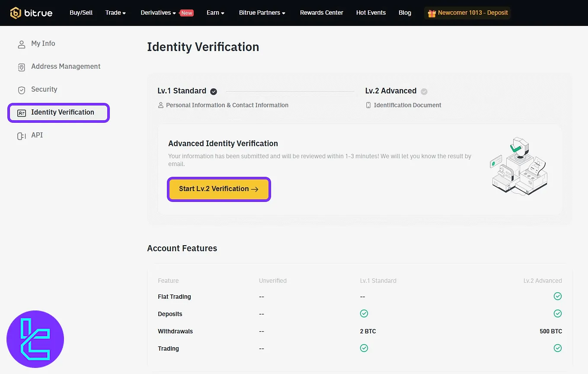Click the New badge next to Derivatives

187,13
